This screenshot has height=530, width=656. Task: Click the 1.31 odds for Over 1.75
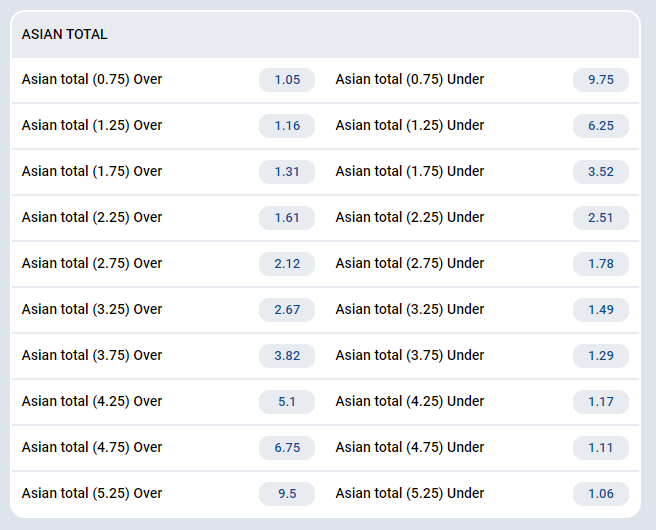(286, 172)
